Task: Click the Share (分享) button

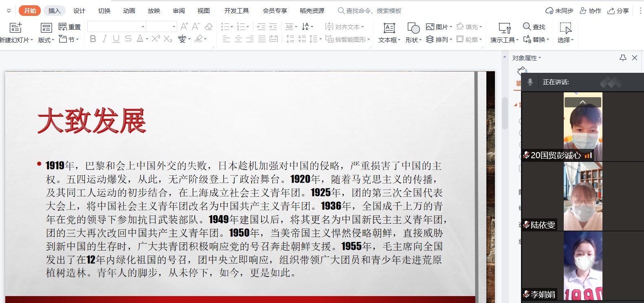Action: 618,11
